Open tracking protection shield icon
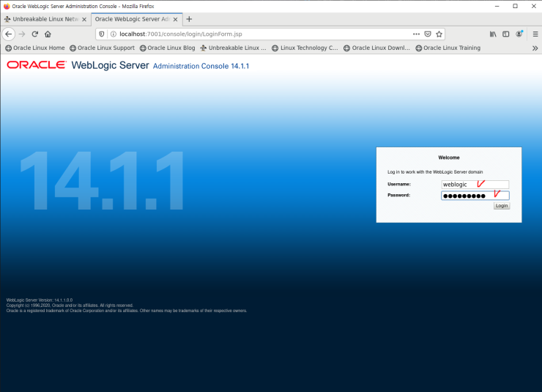The image size is (542, 392). 102,34
